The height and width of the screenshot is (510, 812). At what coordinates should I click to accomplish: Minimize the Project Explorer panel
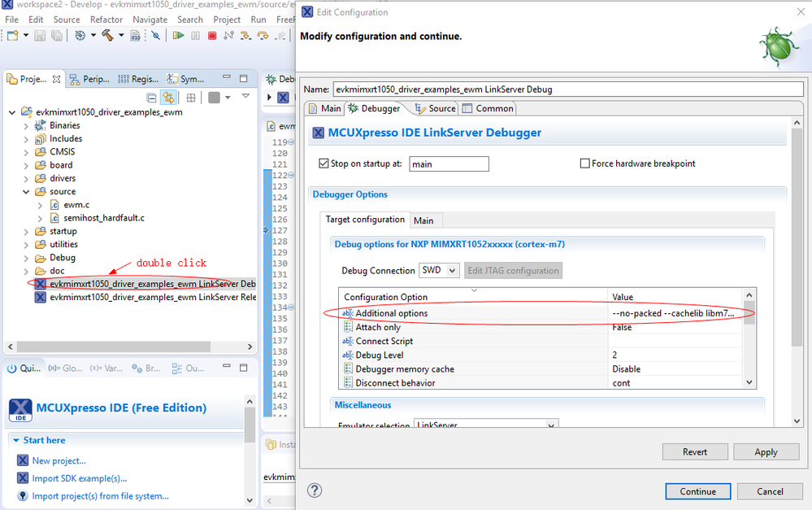point(226,77)
